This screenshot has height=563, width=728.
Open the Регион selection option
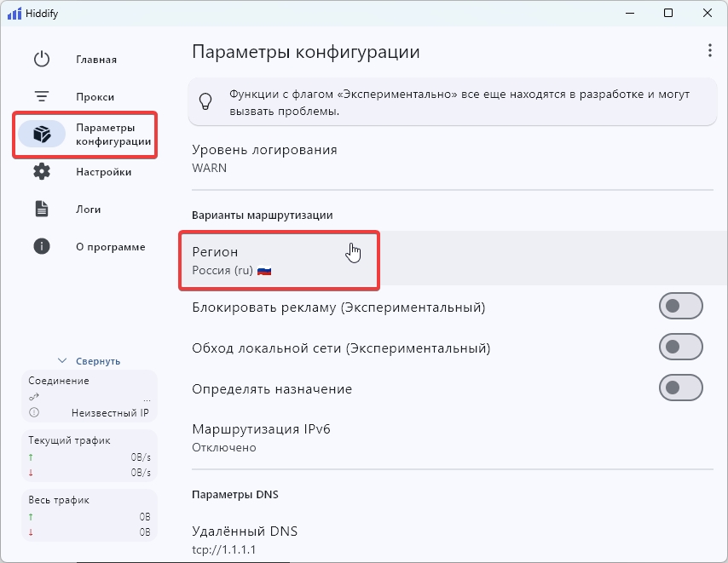point(279,261)
